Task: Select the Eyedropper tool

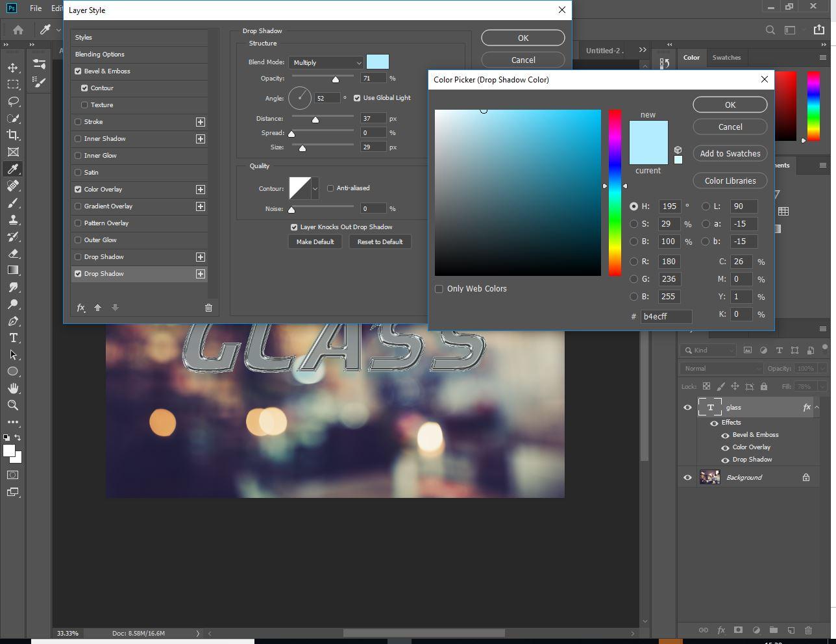Action: point(13,169)
